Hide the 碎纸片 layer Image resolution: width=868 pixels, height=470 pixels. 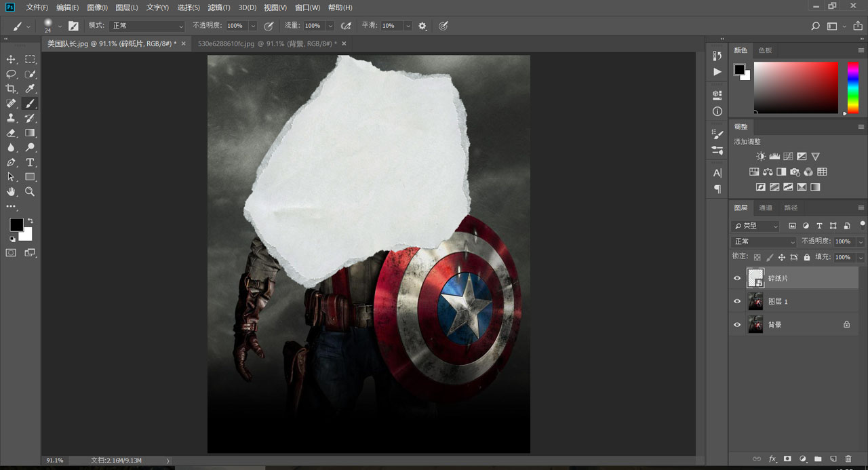[737, 278]
